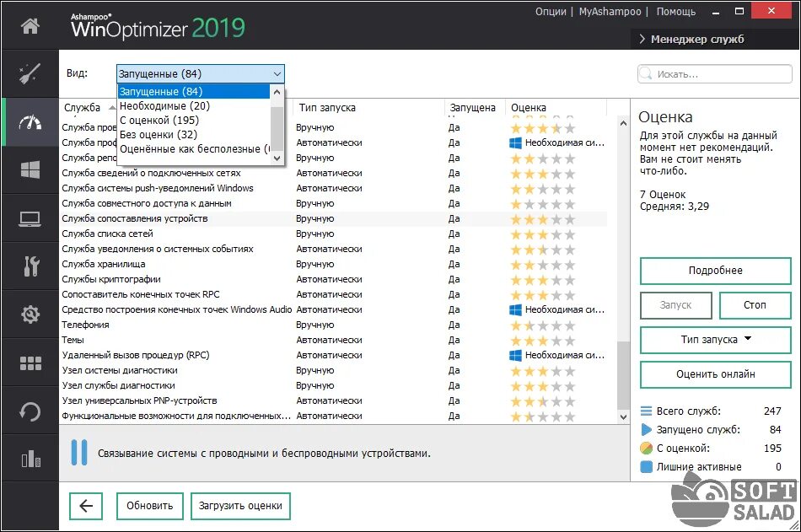
Task: Select 'Служба системы push-уведомлений Windows' row
Action: 334,189
